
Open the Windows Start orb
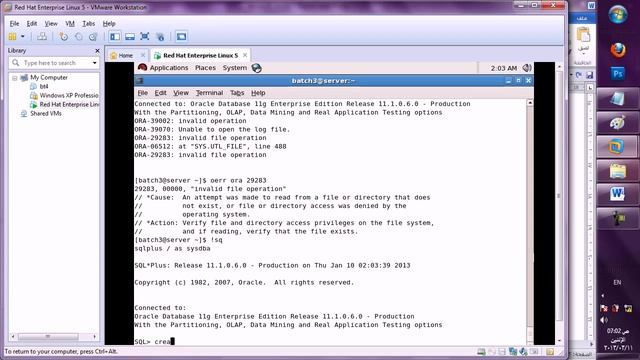click(x=618, y=15)
